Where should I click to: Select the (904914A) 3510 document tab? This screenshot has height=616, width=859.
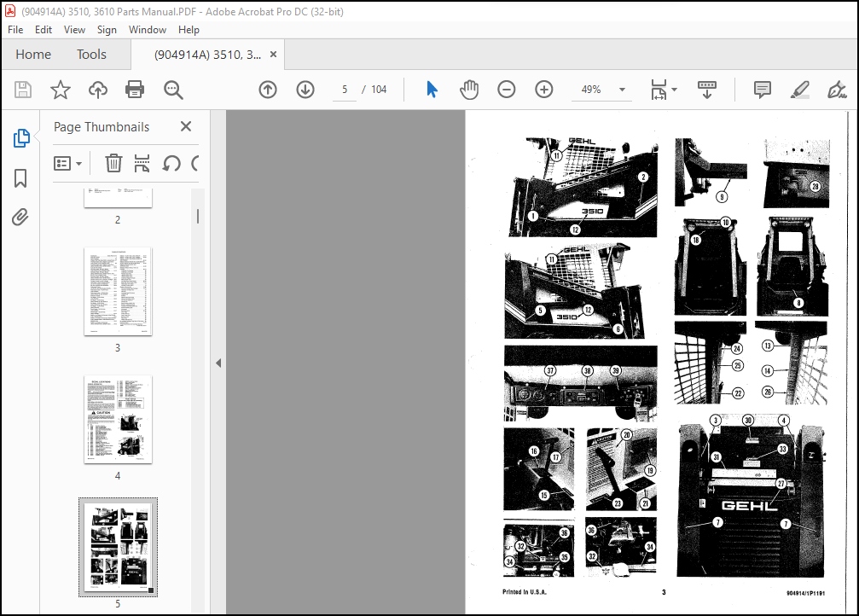207,55
